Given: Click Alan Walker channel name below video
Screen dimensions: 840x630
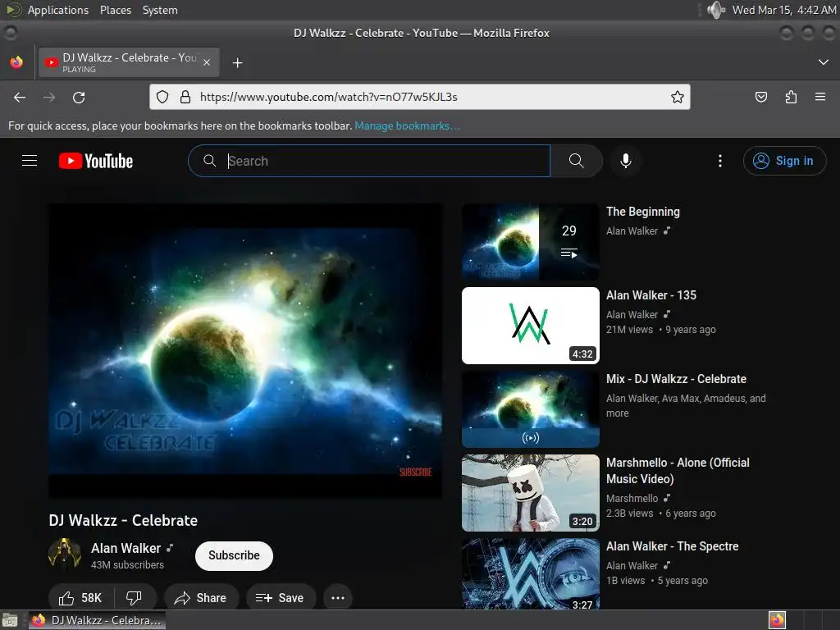Looking at the screenshot, I should coord(126,548).
